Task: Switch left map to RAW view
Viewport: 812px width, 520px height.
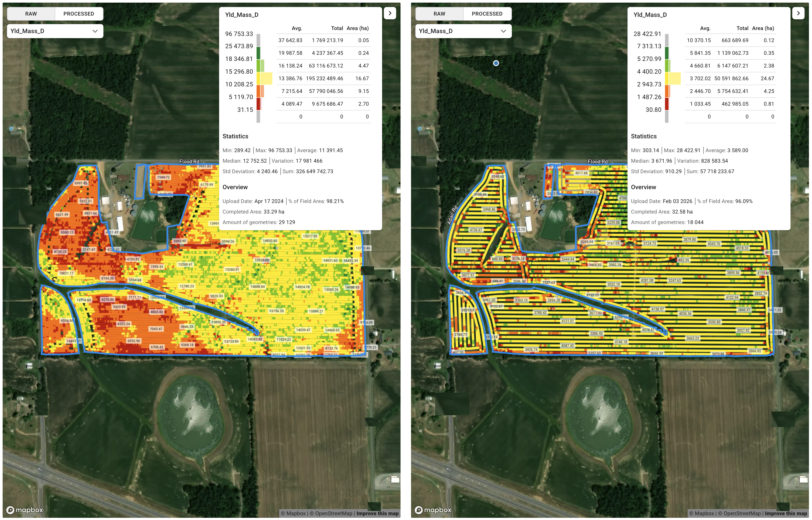Action: 31,14
